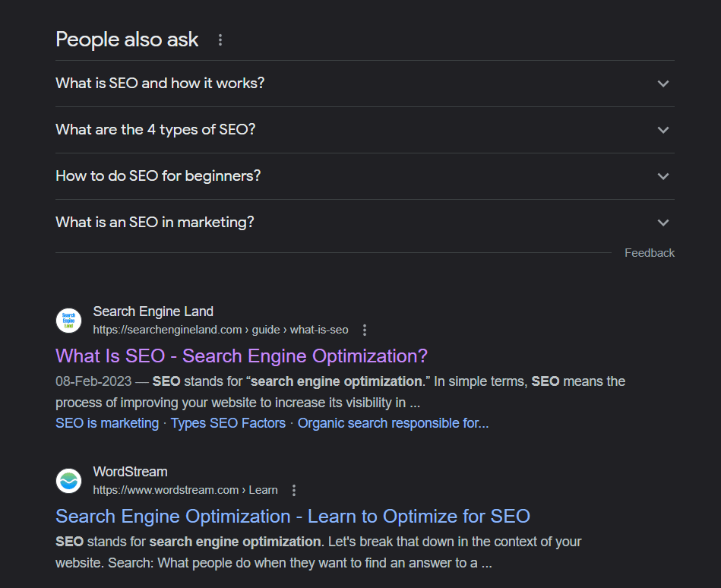Open the wordstream.com Learn breadcrumb

[x=185, y=490]
